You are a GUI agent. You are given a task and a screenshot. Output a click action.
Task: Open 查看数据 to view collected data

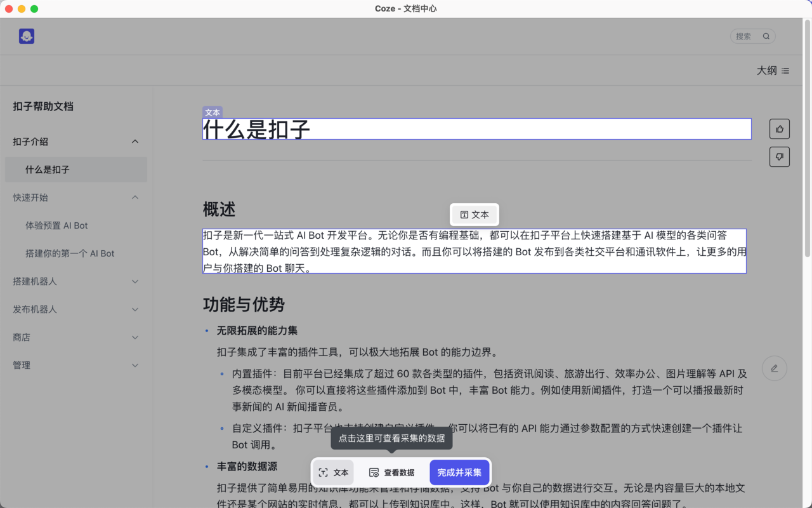393,472
